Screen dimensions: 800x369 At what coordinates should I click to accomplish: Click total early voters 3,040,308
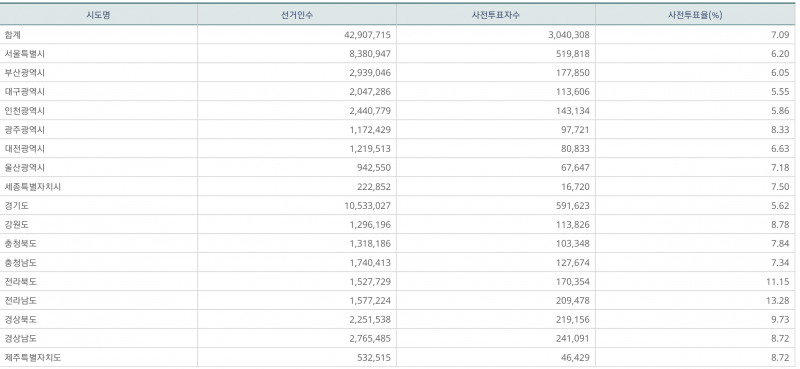point(569,35)
